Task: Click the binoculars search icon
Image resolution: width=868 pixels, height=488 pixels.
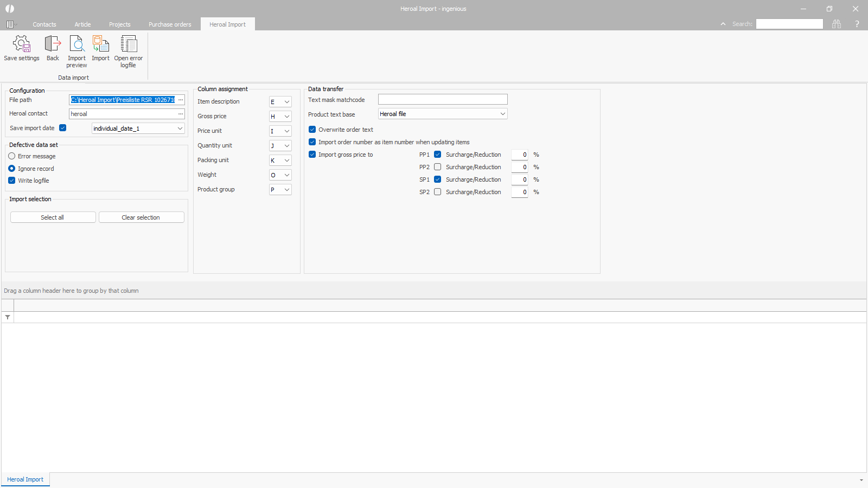Action: (837, 24)
